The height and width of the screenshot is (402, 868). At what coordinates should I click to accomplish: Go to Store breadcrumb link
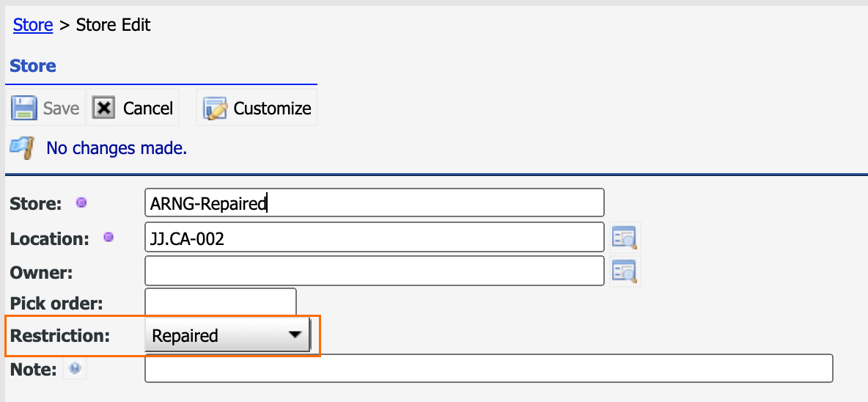coord(33,25)
